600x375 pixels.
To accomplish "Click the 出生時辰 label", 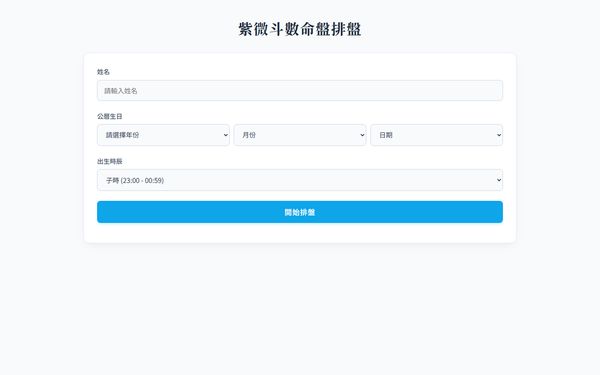I will (109, 161).
